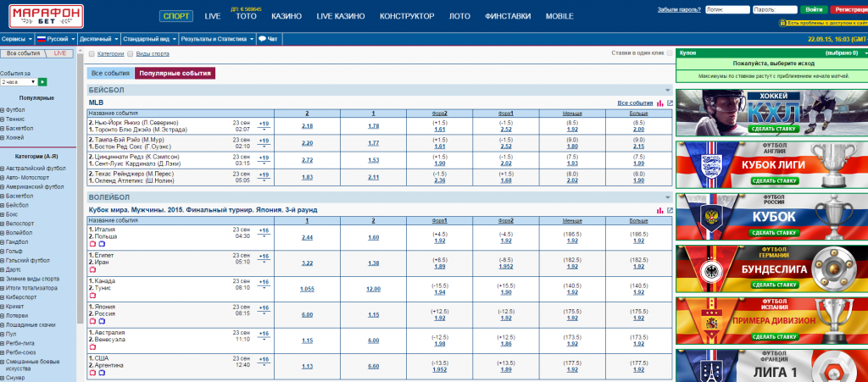Expand +19 markets for Yankees–Blue Jays

(x=264, y=125)
